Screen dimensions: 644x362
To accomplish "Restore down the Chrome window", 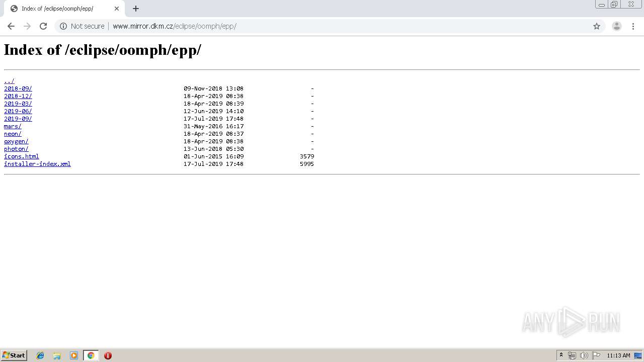I will (614, 5).
